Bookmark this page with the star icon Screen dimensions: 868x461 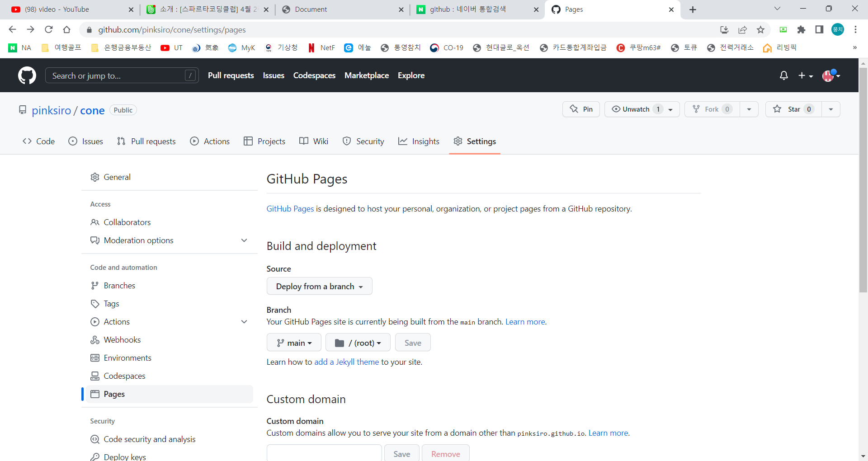pyautogui.click(x=761, y=29)
